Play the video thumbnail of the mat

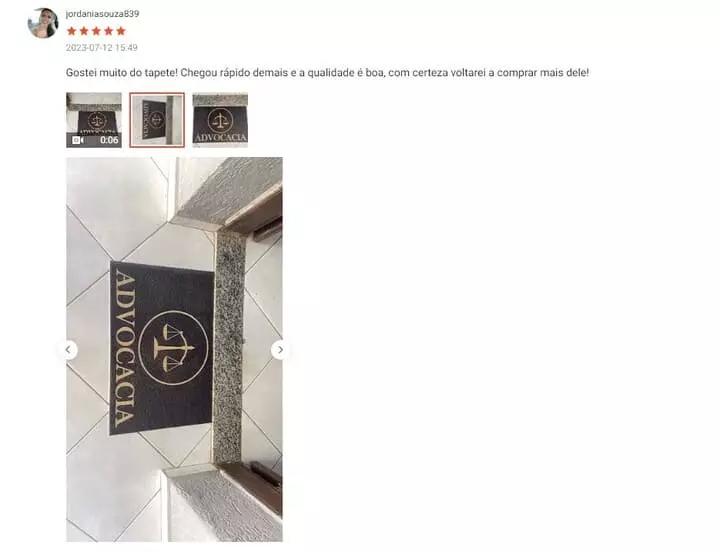tap(94, 120)
